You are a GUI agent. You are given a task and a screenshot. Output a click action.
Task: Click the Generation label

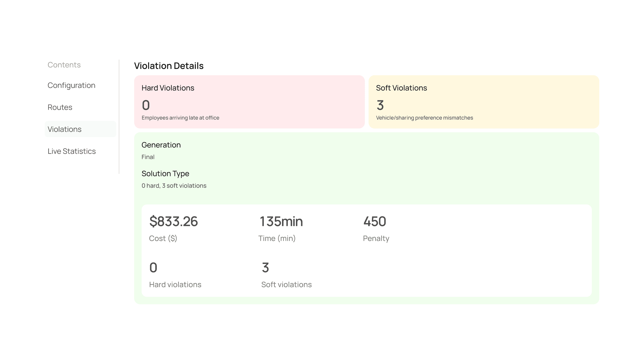point(161,145)
